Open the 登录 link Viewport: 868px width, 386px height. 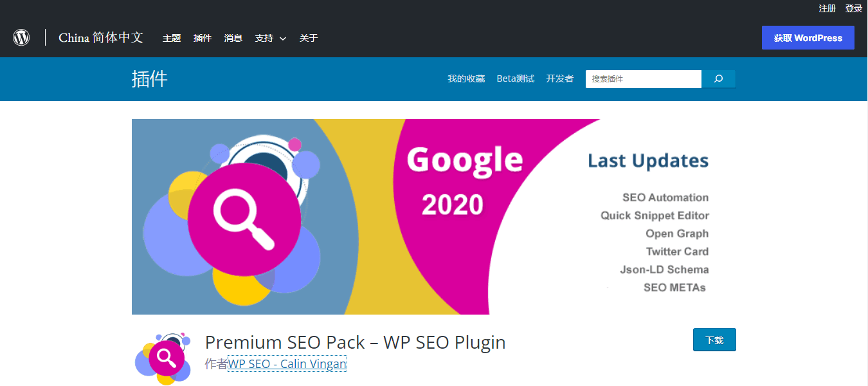coord(853,8)
